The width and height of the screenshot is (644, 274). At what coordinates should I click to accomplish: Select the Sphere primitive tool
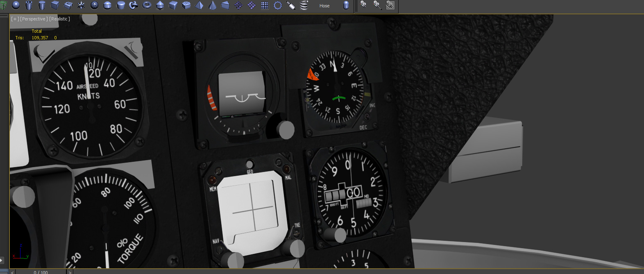[16, 5]
